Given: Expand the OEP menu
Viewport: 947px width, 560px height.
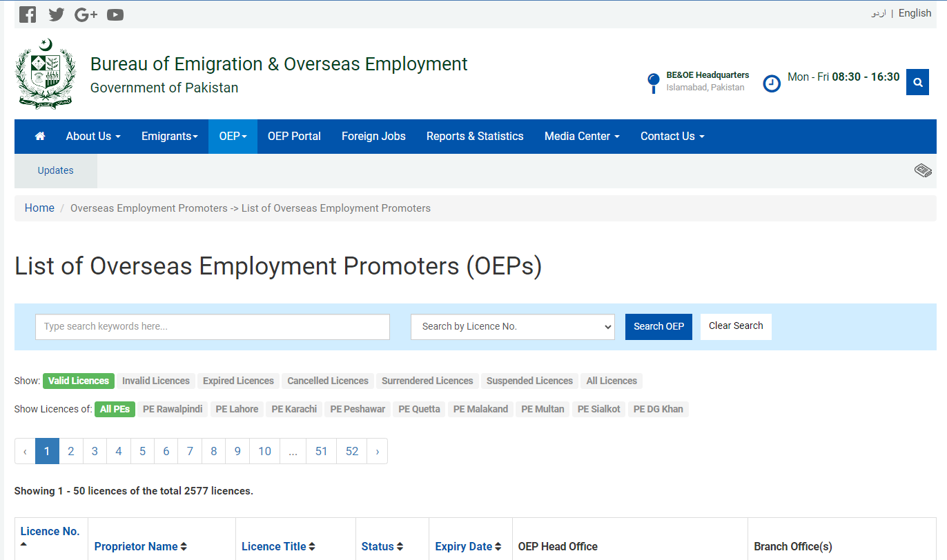Looking at the screenshot, I should 233,137.
